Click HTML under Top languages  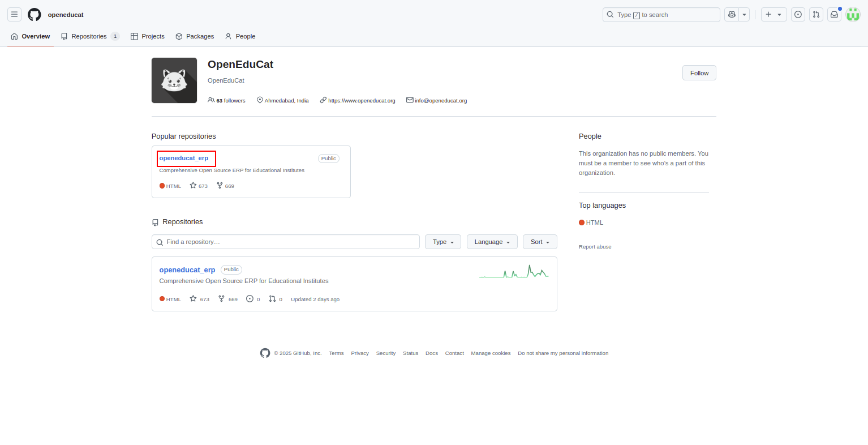[591, 222]
